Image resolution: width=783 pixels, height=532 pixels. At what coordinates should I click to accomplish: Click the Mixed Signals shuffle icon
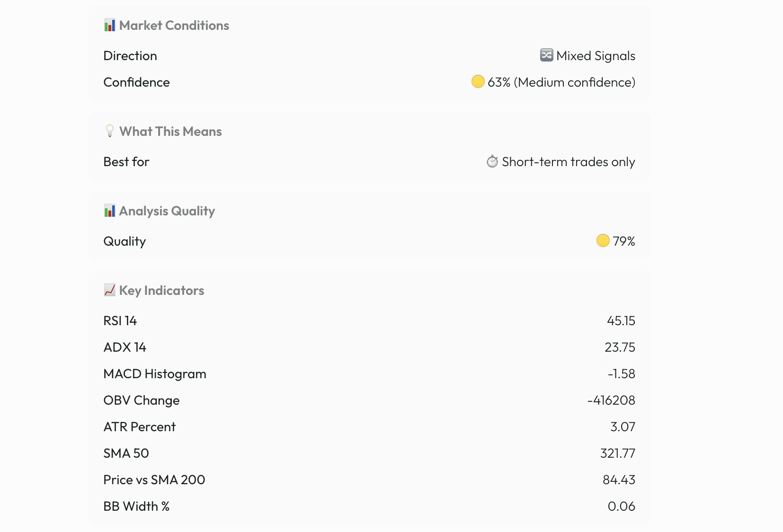click(x=546, y=55)
